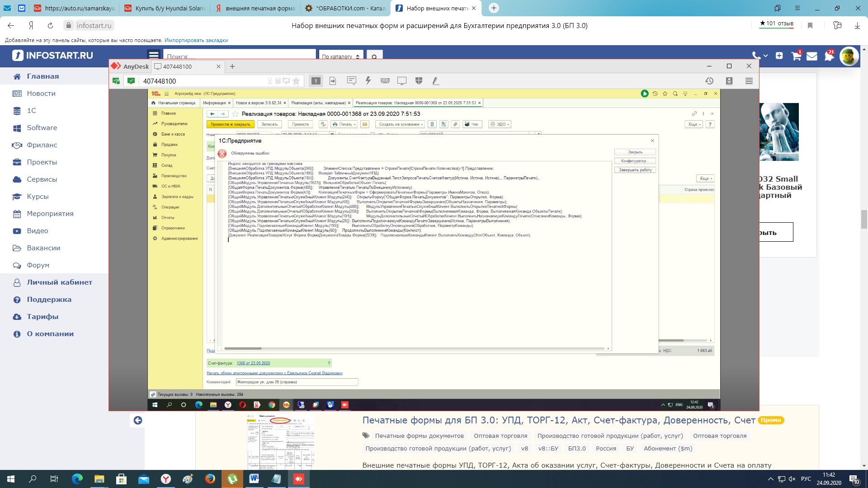
Task: Open Infostart user avatar
Action: (x=849, y=56)
